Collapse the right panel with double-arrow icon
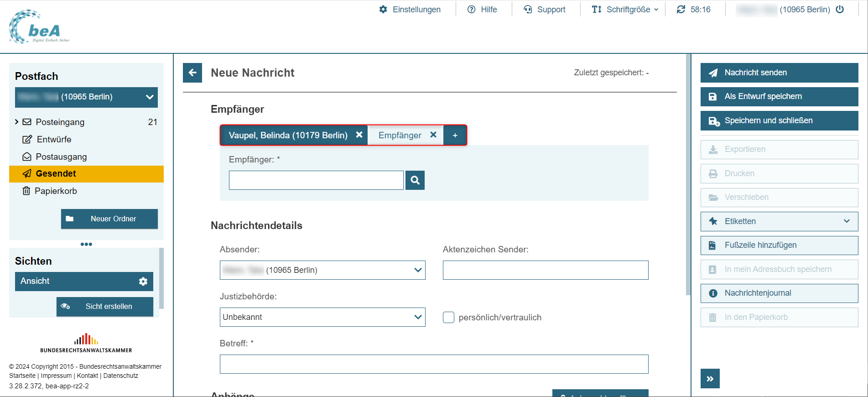 [x=710, y=379]
